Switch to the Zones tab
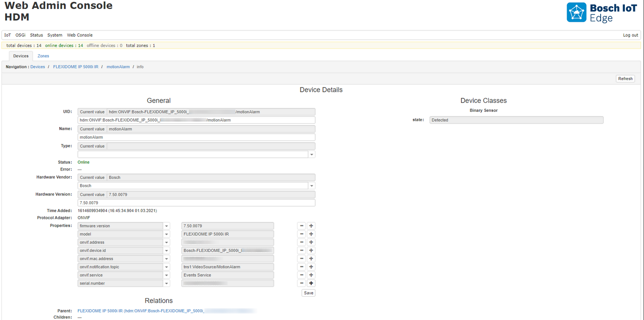This screenshot has height=320, width=644. click(43, 56)
